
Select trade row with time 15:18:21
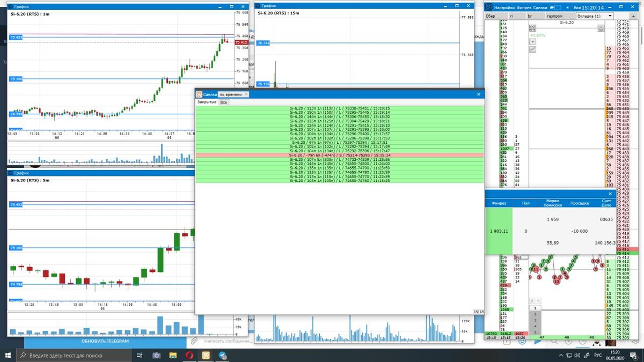point(340,121)
